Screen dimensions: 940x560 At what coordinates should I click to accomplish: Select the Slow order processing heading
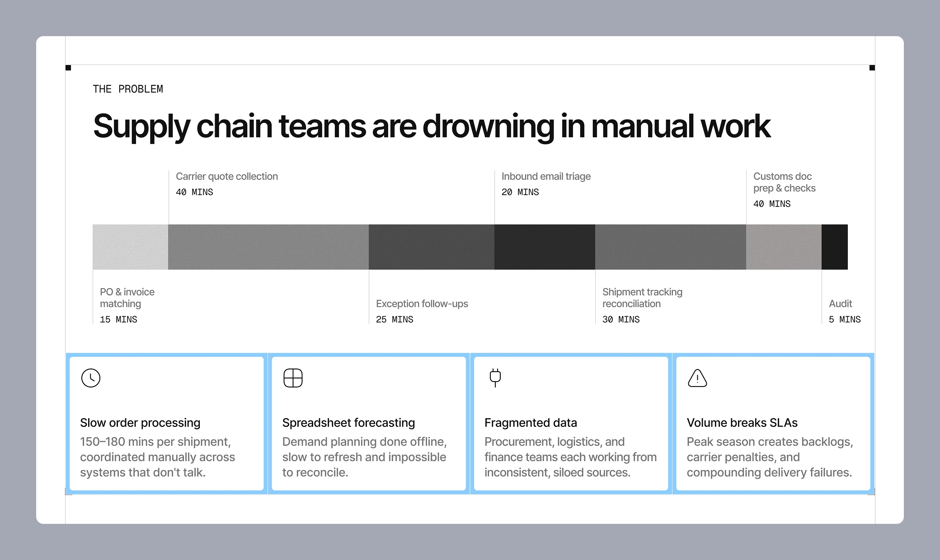[x=140, y=423]
